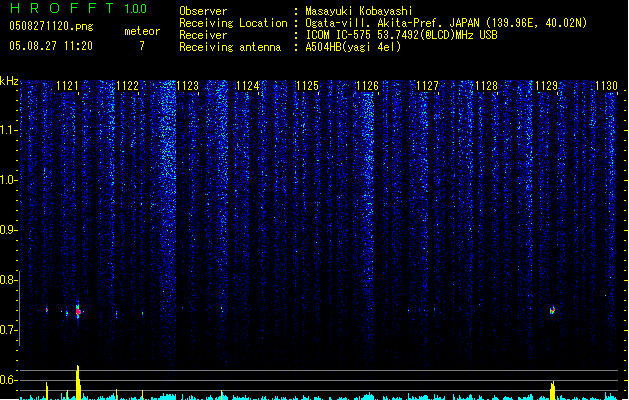The width and height of the screenshot is (629, 400).
Task: Click the tallest yellow power peak at 1121
Action: (x=78, y=382)
